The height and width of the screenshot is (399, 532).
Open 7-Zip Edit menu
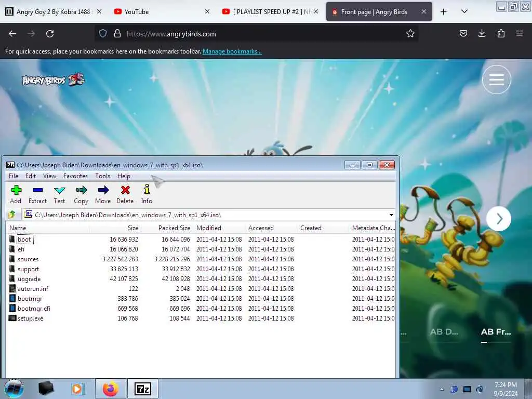point(31,176)
